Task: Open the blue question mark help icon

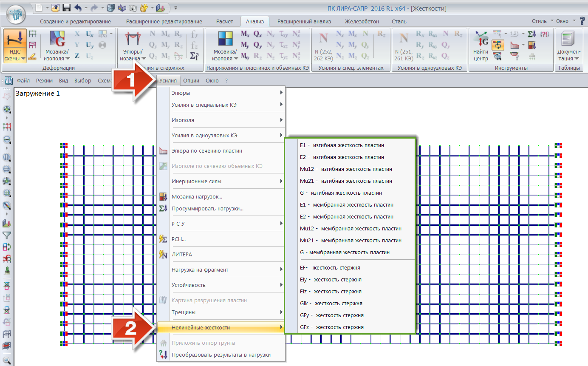Action: click(x=583, y=21)
